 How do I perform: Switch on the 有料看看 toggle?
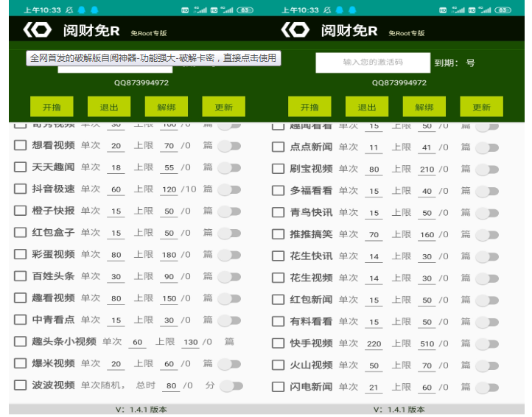(x=487, y=322)
